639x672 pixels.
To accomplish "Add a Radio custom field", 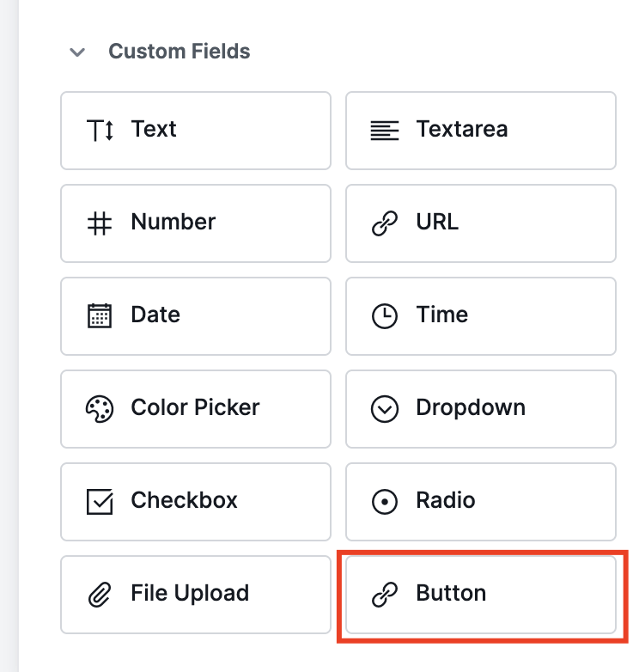I will (481, 502).
